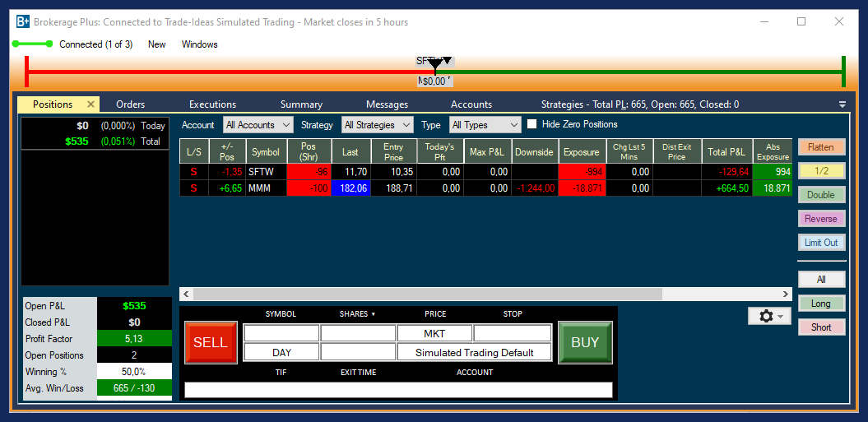868x422 pixels.
Task: Open the Summary tab
Action: click(301, 104)
